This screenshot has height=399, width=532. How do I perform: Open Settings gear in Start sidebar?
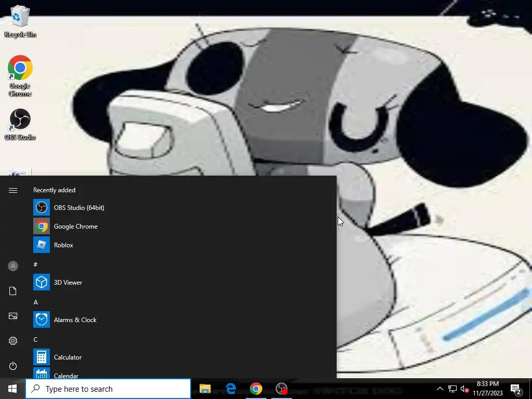point(13,341)
